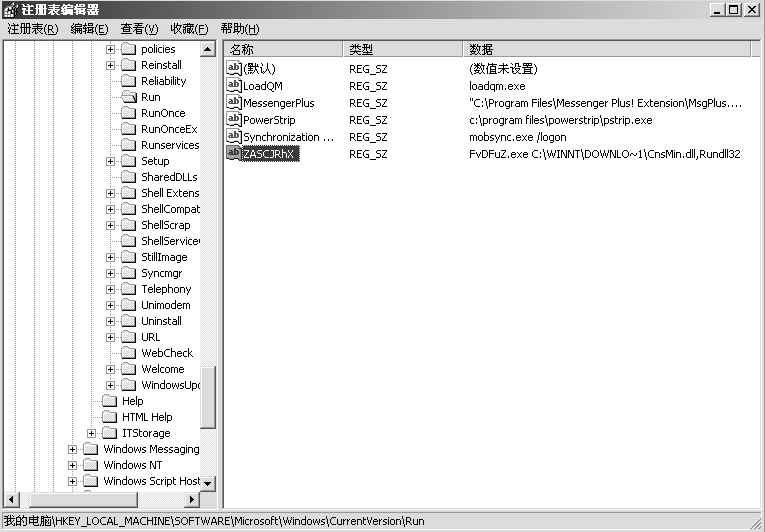Expand the Windows NT key
Image resolution: width=765 pixels, height=532 pixels.
pyautogui.click(x=72, y=466)
